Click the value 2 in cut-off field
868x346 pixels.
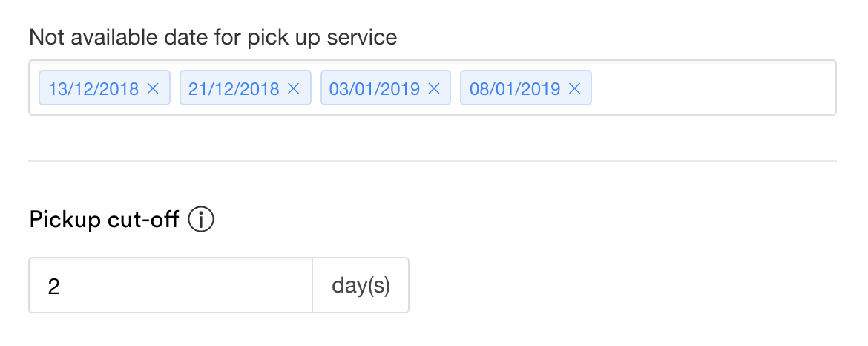tap(53, 287)
